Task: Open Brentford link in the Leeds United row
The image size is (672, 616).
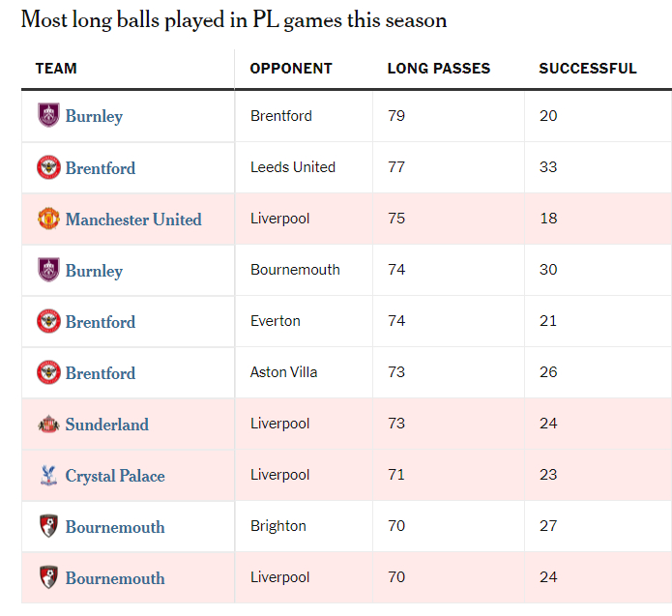Action: (x=101, y=168)
